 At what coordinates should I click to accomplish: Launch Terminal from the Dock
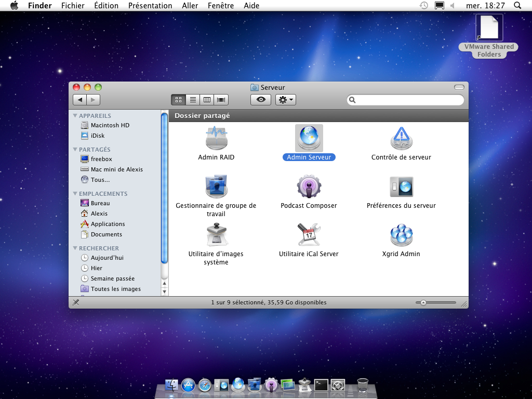321,385
